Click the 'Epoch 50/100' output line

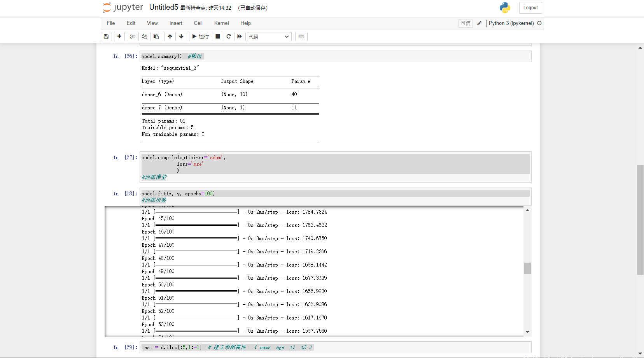[x=158, y=285]
